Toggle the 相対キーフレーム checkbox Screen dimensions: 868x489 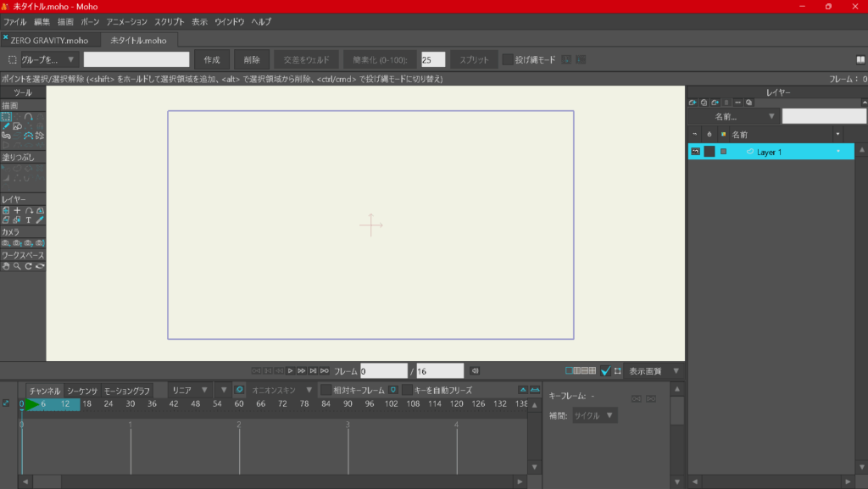point(325,391)
